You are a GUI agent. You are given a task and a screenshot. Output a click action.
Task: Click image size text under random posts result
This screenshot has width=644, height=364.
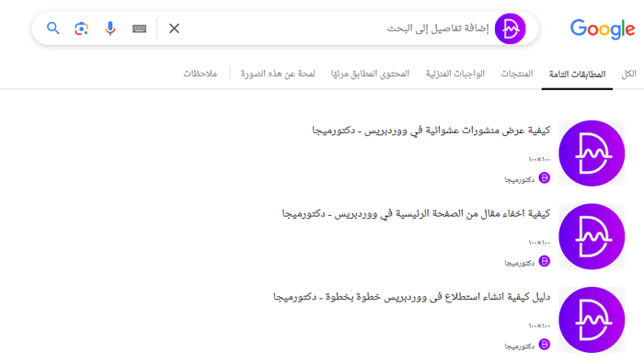pyautogui.click(x=539, y=159)
